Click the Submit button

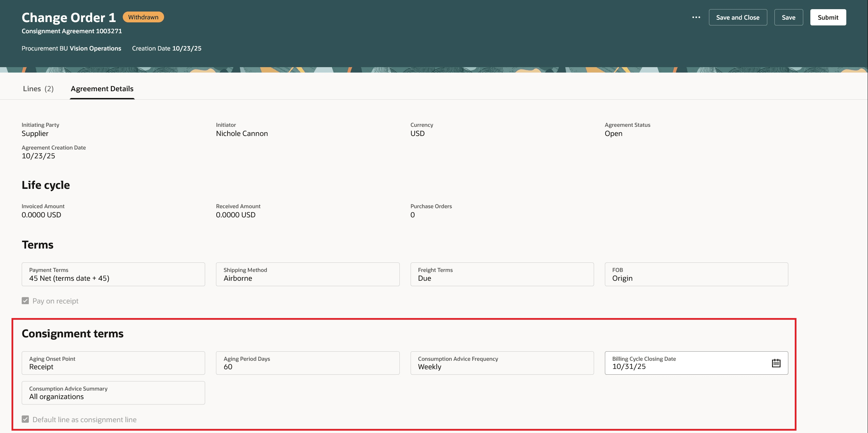[x=828, y=17]
